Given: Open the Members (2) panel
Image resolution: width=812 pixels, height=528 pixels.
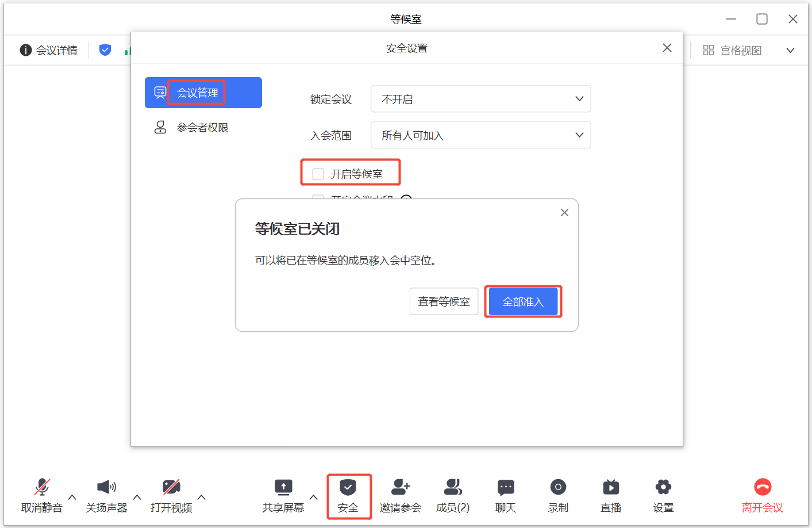Looking at the screenshot, I should [453, 488].
